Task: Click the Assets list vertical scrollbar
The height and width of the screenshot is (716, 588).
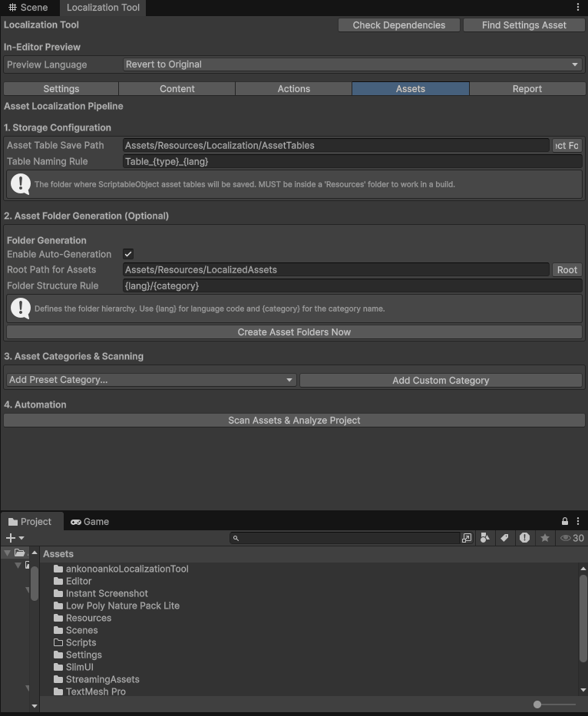Action: coord(583,619)
